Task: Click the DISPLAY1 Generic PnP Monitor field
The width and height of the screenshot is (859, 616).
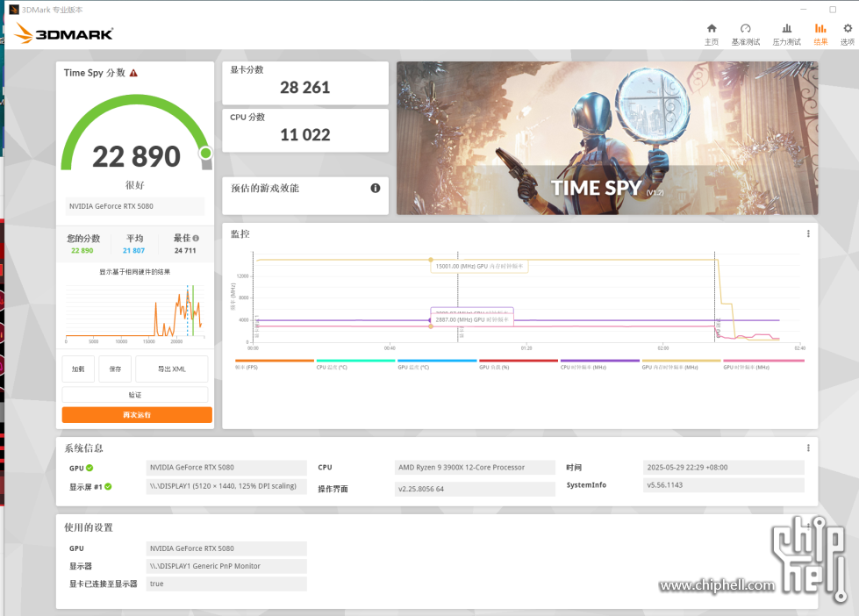Action: coord(226,566)
